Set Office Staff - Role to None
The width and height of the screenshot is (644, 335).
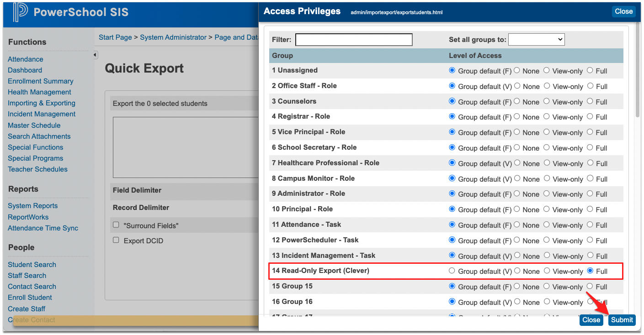[x=517, y=86]
